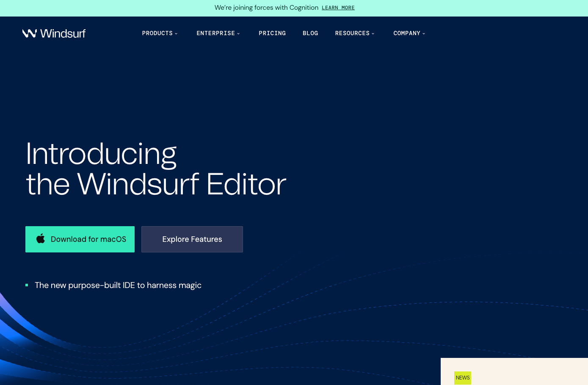The image size is (588, 385).
Task: Click the 'Introducing the Windsurf Editor' heading
Action: pyautogui.click(x=156, y=169)
